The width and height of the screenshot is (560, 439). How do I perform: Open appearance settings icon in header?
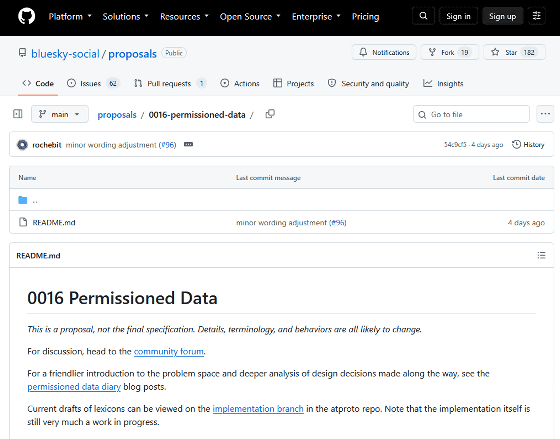(x=536, y=16)
